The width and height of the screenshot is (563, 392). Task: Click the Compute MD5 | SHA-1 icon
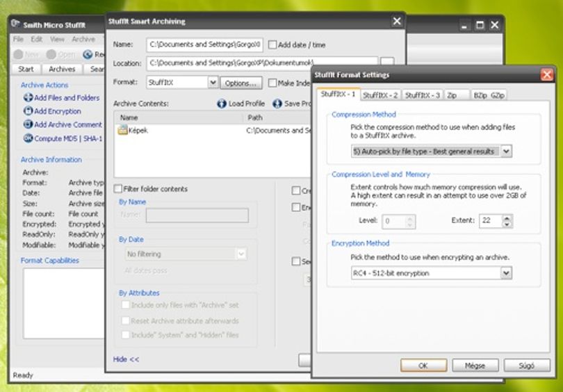click(28, 138)
